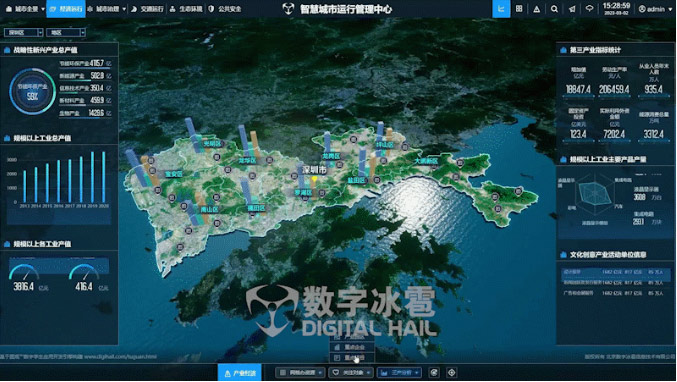Switch to the 公共安全 section
This screenshot has width=677, height=382.
(225, 9)
